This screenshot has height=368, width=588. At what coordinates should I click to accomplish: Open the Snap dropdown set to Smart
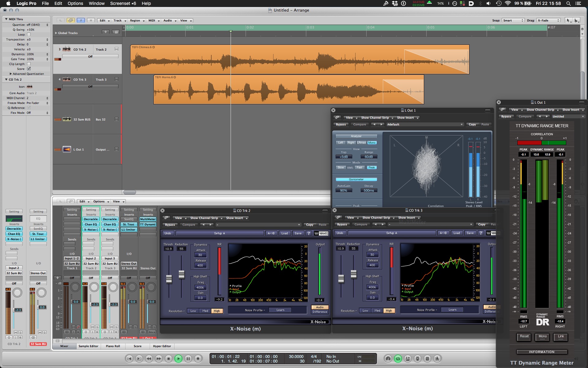point(513,21)
